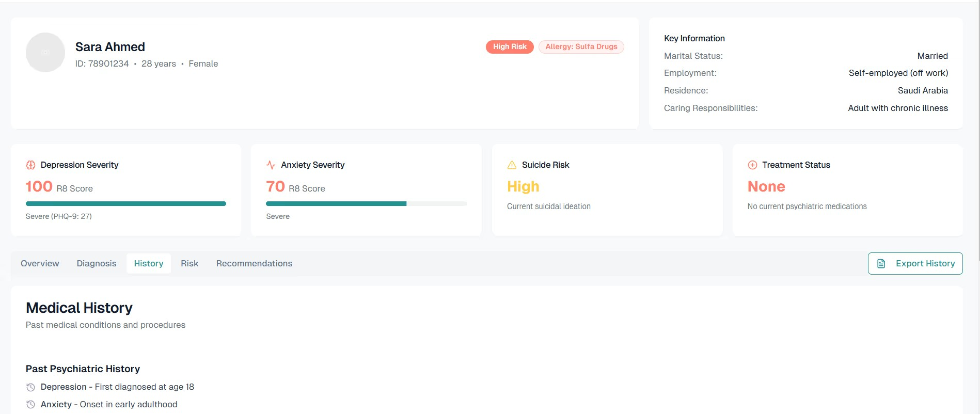Open the Recommendations tab
The width and height of the screenshot is (980, 414).
(254, 263)
